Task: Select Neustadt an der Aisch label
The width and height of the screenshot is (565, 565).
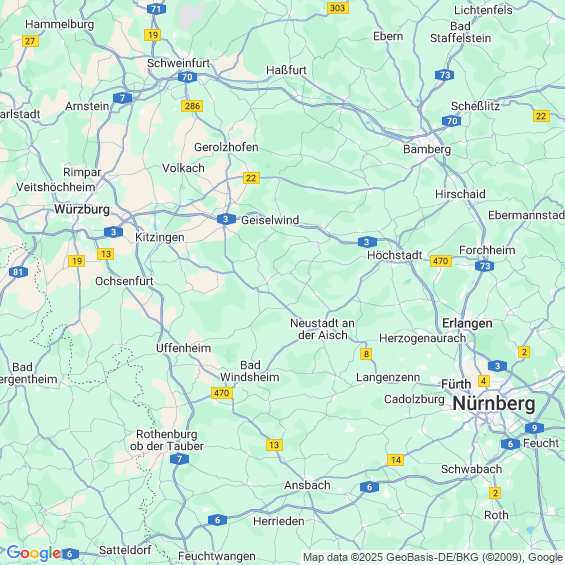Action: coord(322,329)
